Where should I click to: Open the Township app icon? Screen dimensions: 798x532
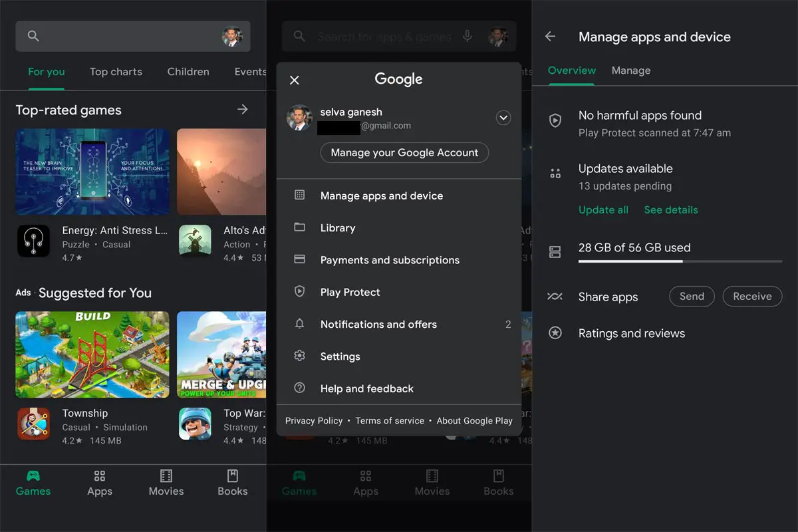point(33,424)
